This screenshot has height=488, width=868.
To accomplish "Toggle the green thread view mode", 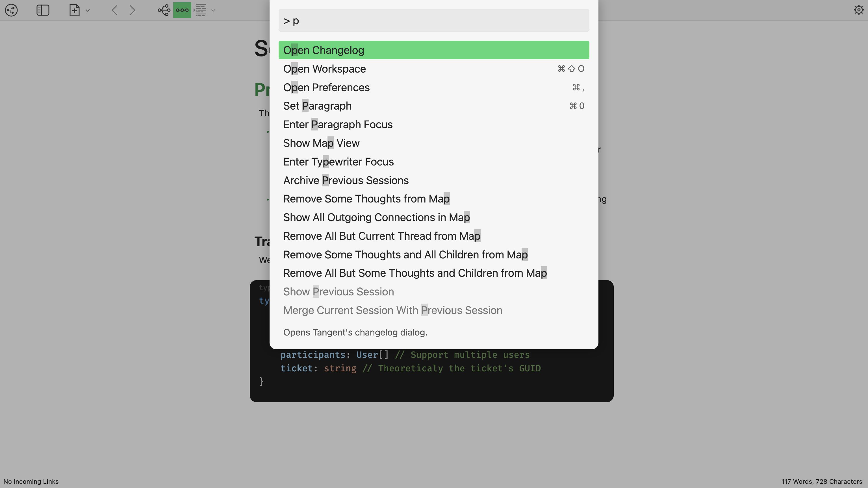I will tap(182, 10).
